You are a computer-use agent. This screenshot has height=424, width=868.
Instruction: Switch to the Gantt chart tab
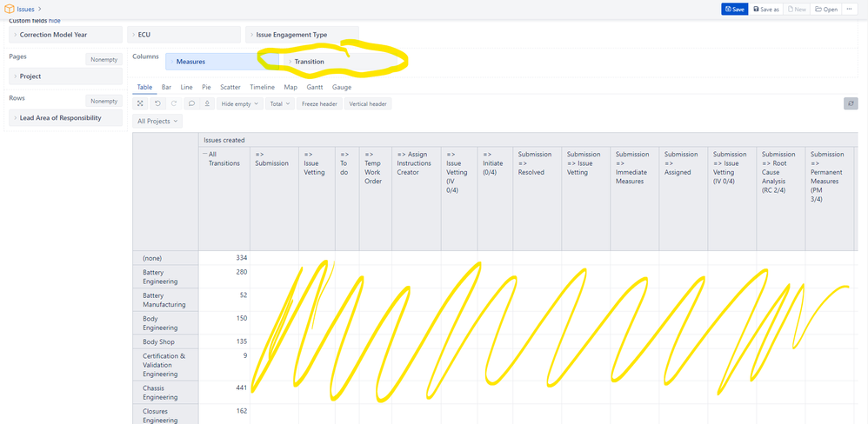(x=315, y=88)
